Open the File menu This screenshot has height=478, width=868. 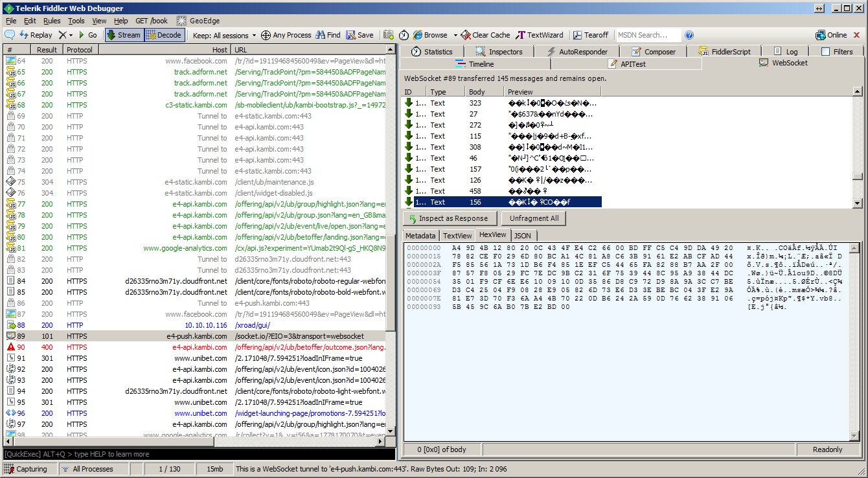tap(11, 21)
